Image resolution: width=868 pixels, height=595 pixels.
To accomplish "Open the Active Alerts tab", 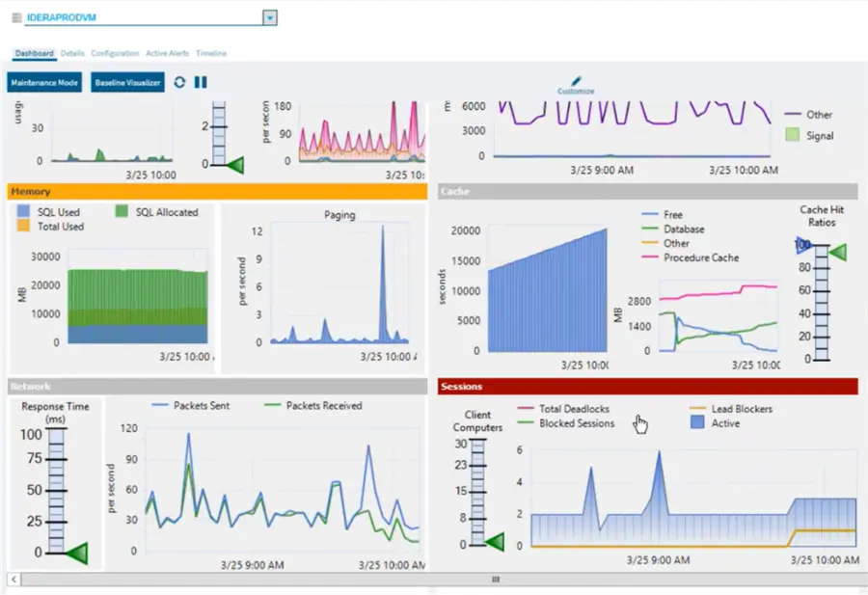I will point(167,54).
